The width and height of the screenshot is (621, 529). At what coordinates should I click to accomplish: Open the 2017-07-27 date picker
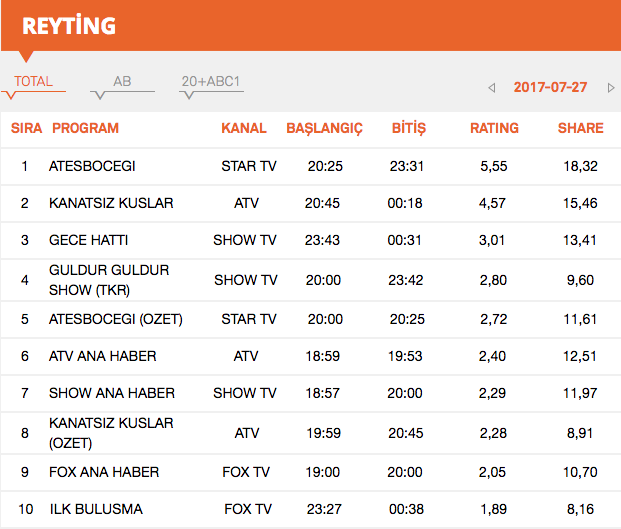(550, 87)
